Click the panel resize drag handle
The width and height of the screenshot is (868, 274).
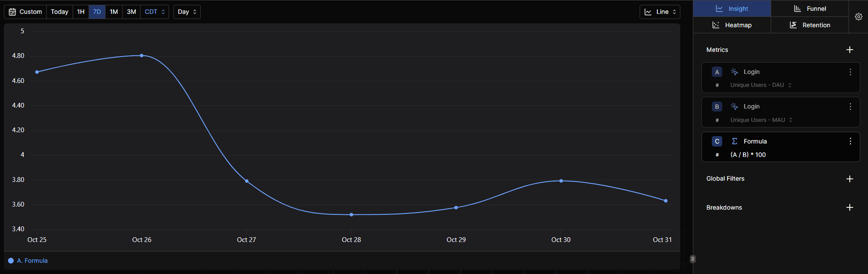click(x=692, y=259)
